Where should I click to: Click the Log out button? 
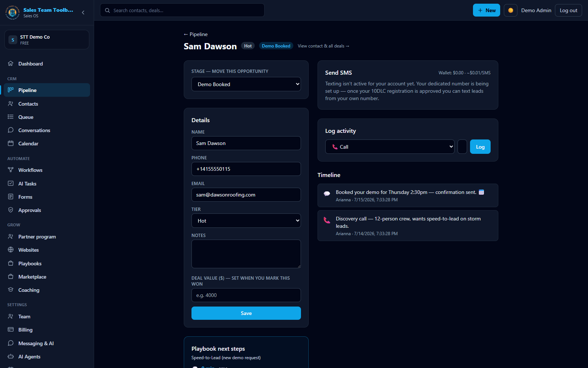pos(569,10)
